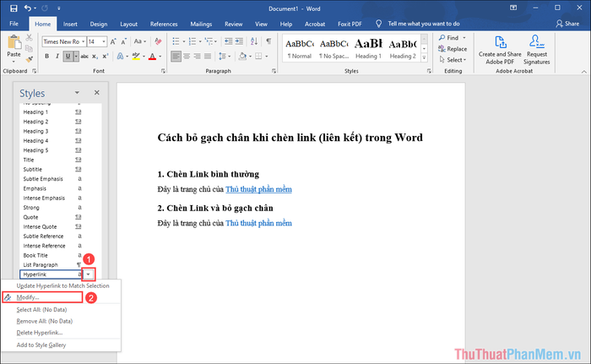
Task: Decrease paragraph indent
Action: 229,41
